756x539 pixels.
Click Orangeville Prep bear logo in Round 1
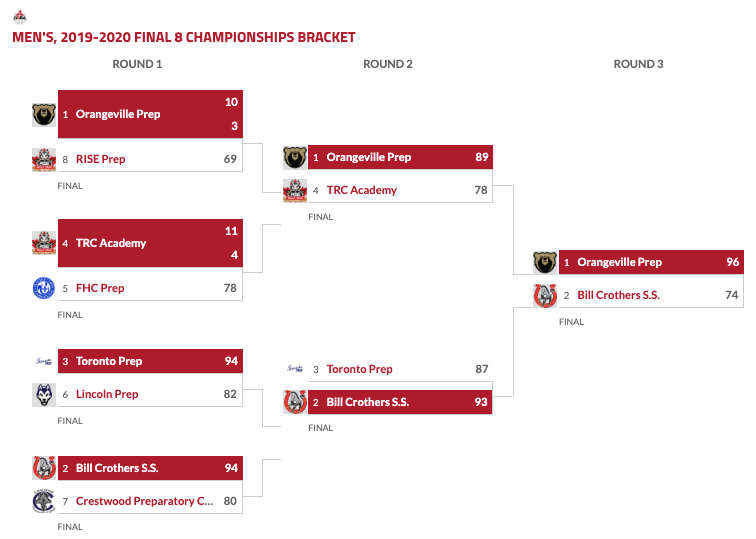(43, 114)
